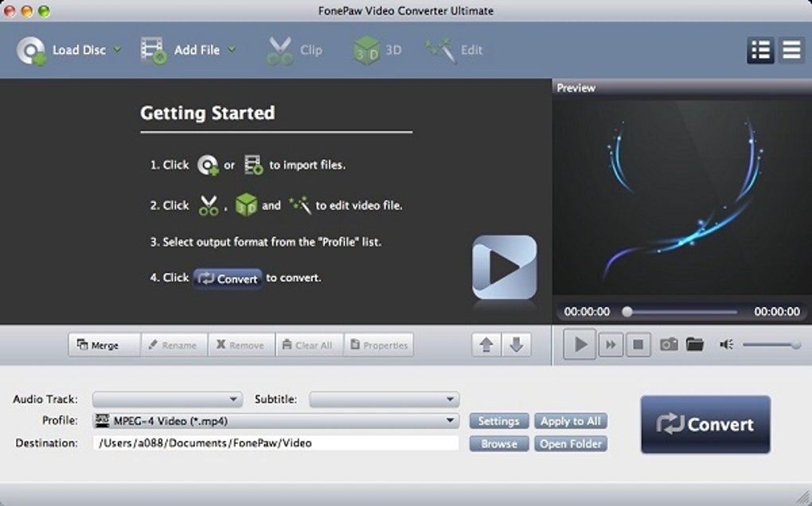Click the Load Disc icon in toolbar
The height and width of the screenshot is (506, 812).
click(x=32, y=51)
